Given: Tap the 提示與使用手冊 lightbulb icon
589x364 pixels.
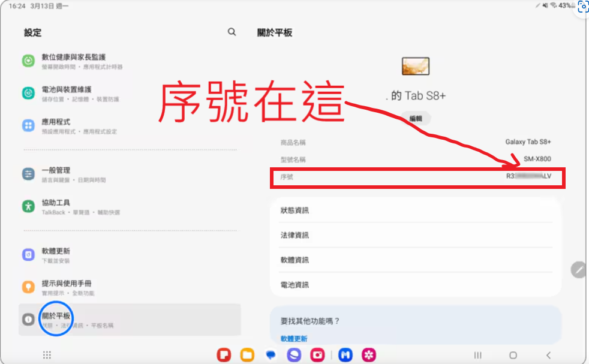Looking at the screenshot, I should tap(28, 287).
